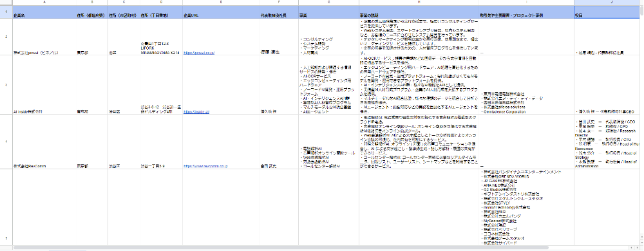
Task: Select 東京都 in the RevComm row
Action: (92, 142)
